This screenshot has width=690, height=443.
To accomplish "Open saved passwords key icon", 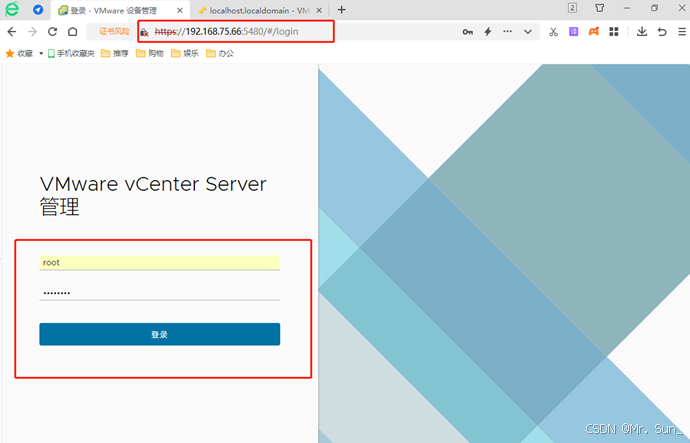I will [x=467, y=32].
